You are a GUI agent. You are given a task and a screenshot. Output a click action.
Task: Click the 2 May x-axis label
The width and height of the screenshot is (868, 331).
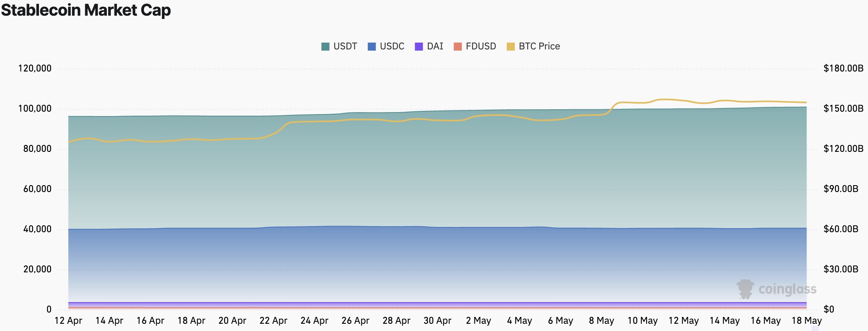coord(478,321)
